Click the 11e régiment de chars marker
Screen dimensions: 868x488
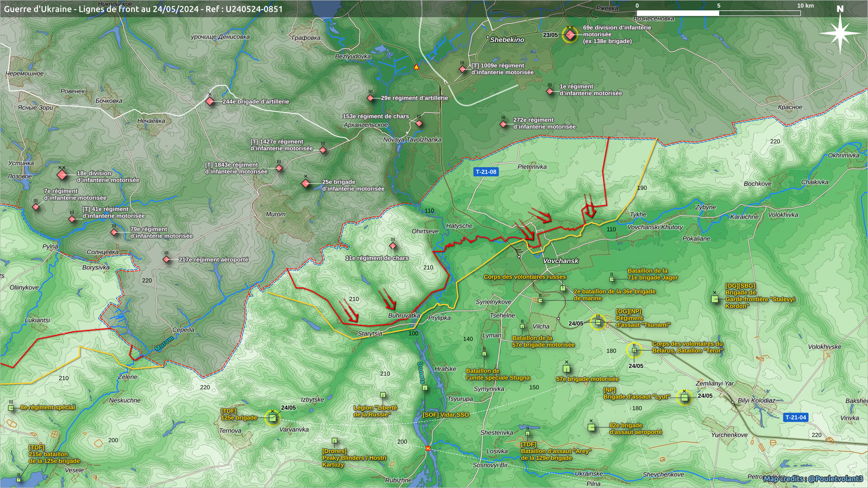pos(393,246)
